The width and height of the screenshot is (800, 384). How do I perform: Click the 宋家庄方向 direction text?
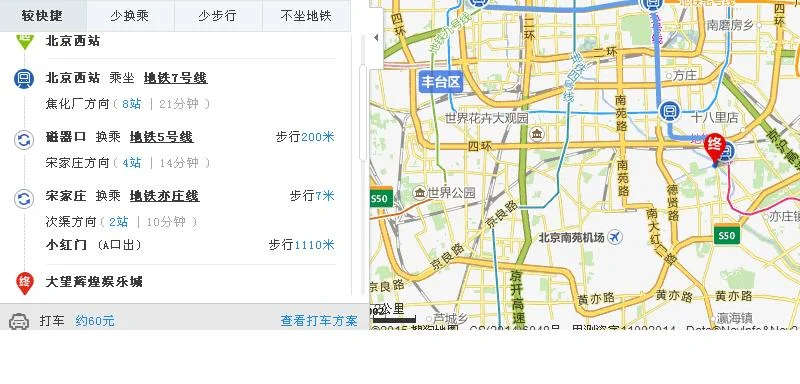click(x=78, y=163)
